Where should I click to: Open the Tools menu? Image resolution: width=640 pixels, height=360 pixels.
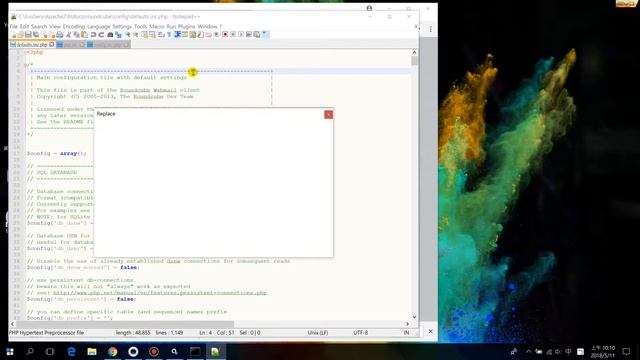(140, 27)
